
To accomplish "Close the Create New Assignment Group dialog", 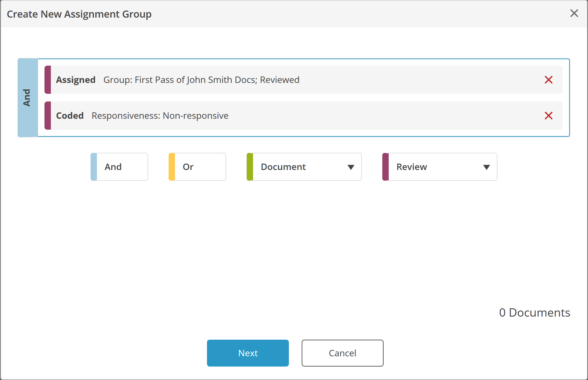I will [x=574, y=13].
